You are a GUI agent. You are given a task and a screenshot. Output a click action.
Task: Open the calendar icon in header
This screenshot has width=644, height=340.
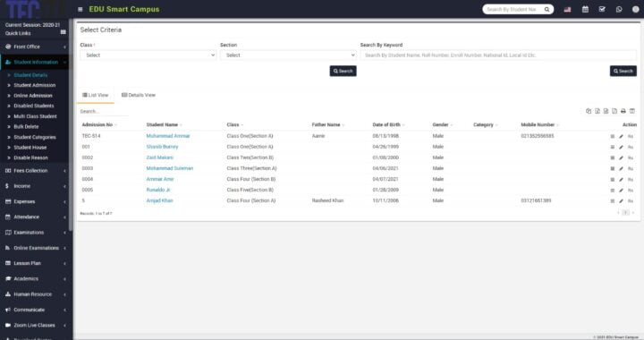[585, 9]
